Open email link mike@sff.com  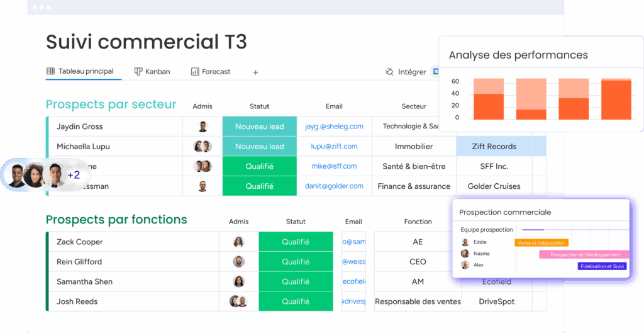334,166
